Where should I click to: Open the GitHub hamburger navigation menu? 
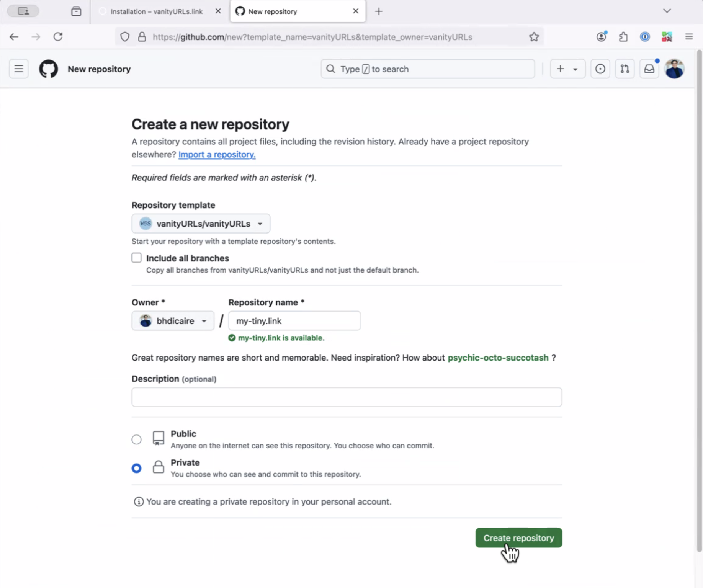(18, 69)
